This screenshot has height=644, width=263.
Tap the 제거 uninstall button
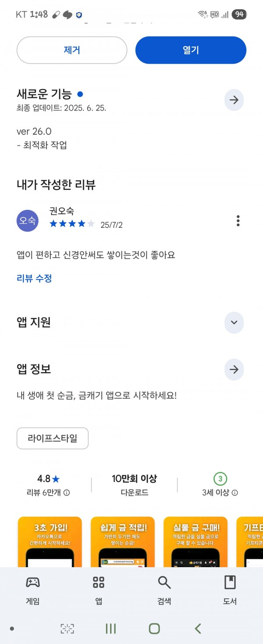pos(72,50)
